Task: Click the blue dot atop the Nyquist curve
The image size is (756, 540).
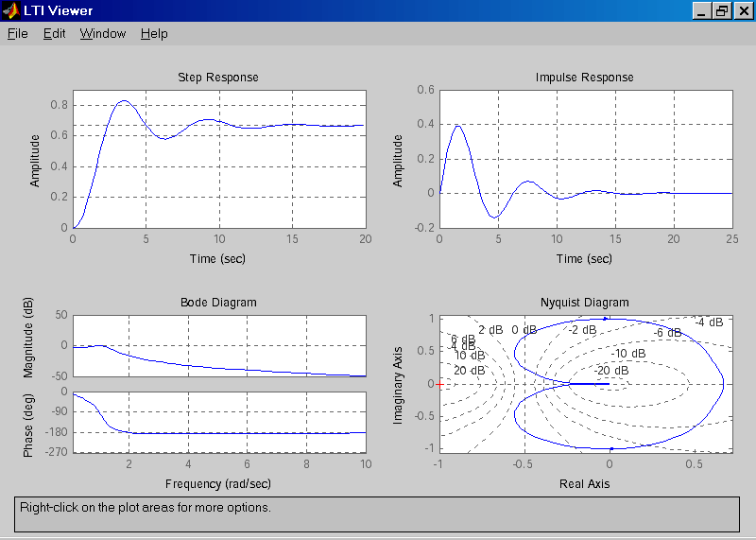Action: tap(605, 318)
